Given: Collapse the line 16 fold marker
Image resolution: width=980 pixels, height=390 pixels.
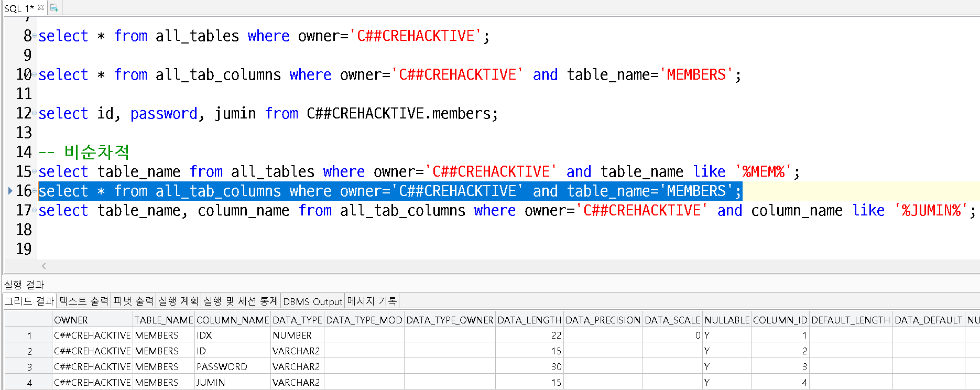Looking at the screenshot, I should pyautogui.click(x=35, y=191).
